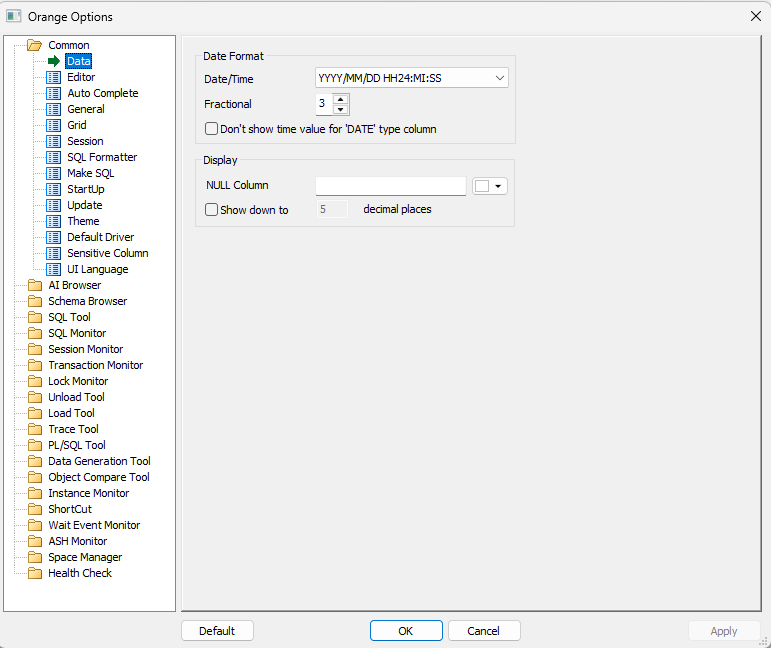
Task: Click the green arrow beside Data
Action: pyautogui.click(x=54, y=61)
